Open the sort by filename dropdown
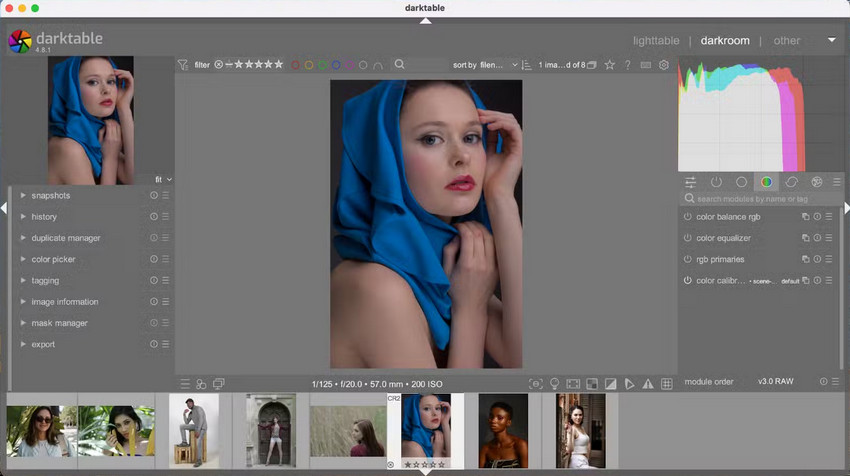Image resolution: width=850 pixels, height=476 pixels. [x=485, y=65]
